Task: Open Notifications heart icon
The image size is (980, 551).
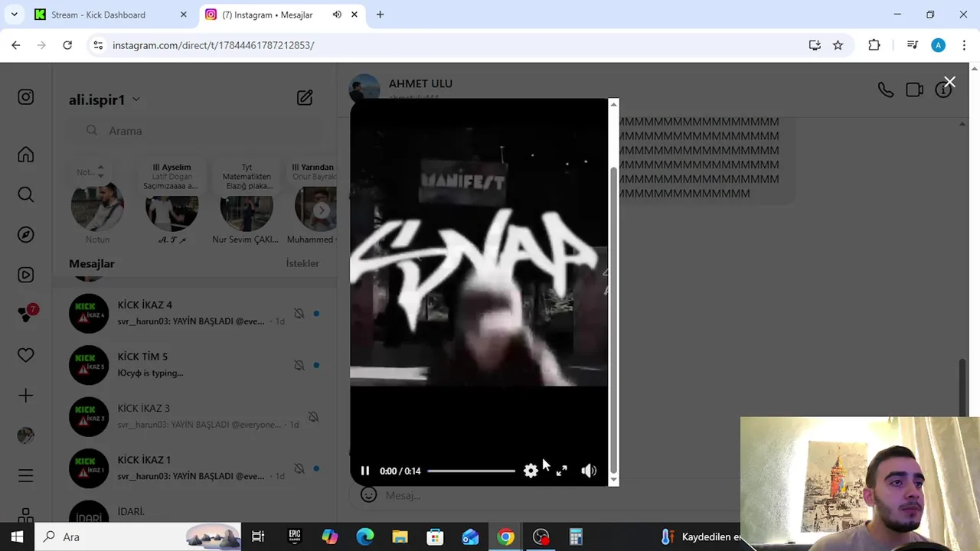Action: [x=26, y=355]
